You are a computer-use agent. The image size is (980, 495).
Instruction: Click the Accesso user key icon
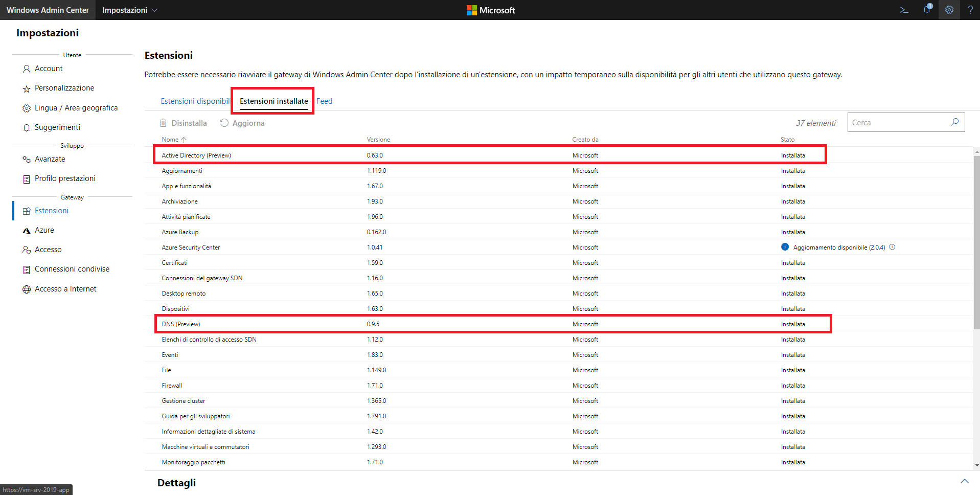point(27,250)
